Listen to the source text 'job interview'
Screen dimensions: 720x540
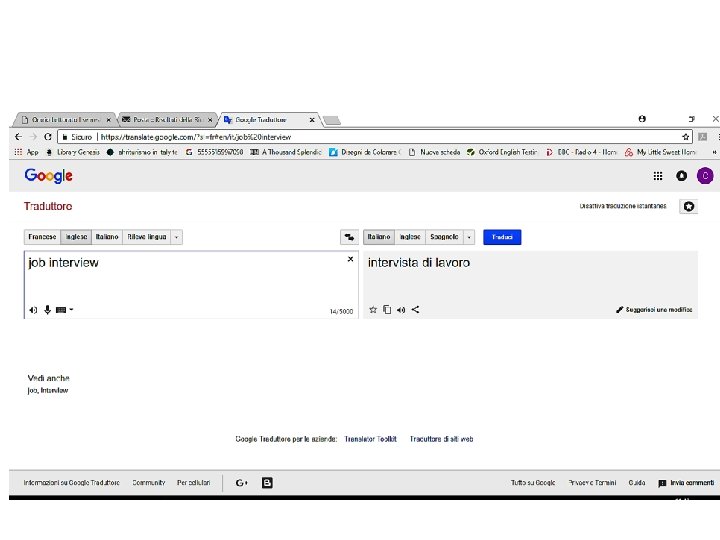(33, 310)
